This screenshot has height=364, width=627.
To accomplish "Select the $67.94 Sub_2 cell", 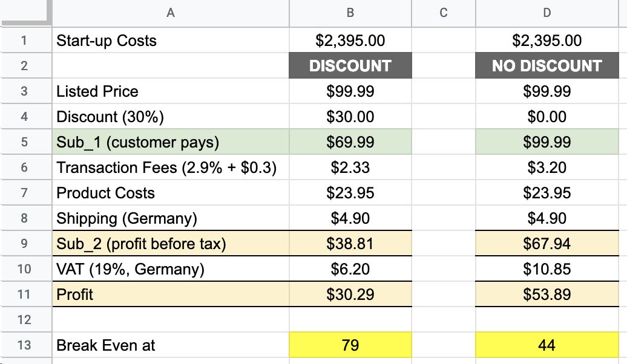I will [547, 244].
